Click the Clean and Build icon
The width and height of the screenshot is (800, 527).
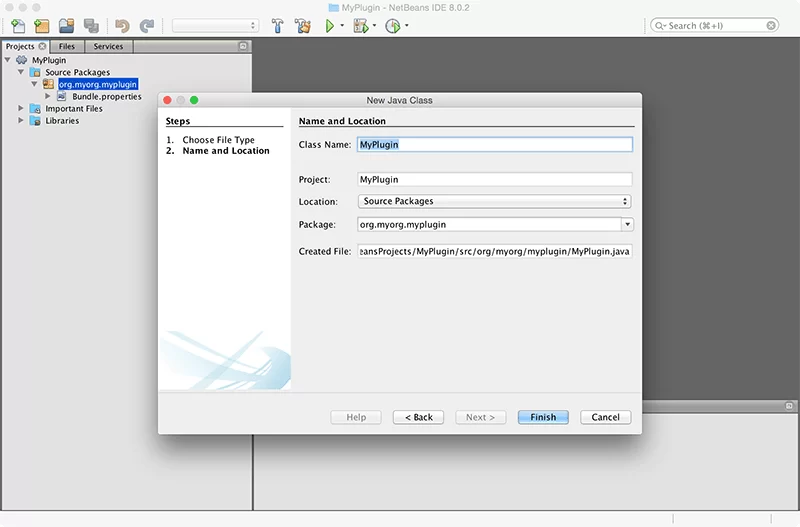303,26
